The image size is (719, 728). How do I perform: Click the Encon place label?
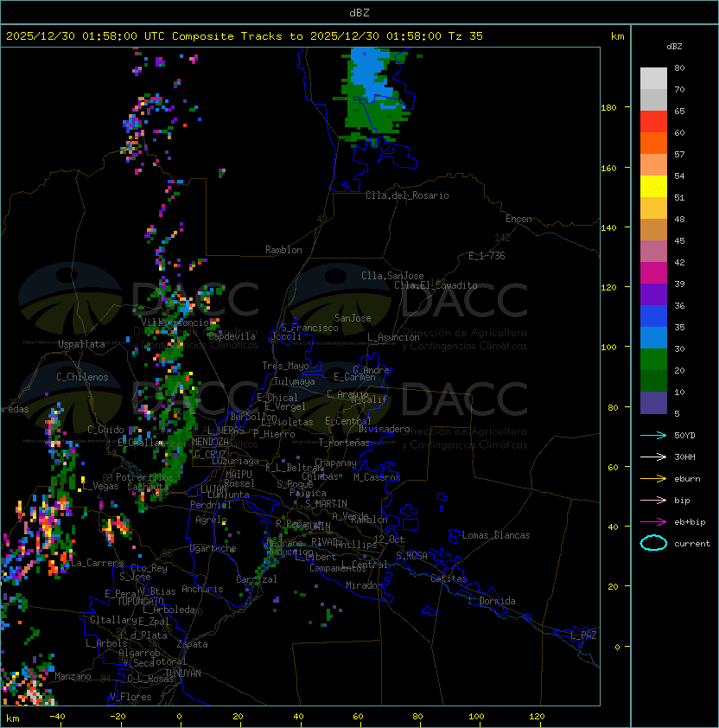[x=519, y=219]
